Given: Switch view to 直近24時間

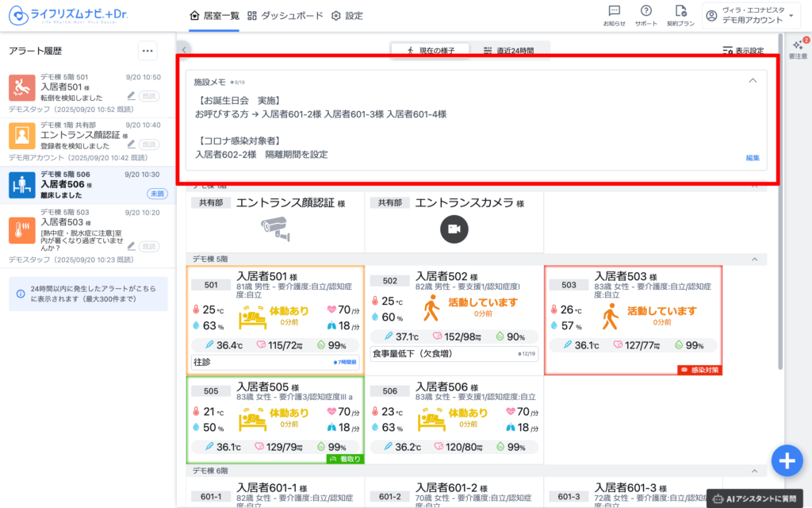Looking at the screenshot, I should 508,51.
